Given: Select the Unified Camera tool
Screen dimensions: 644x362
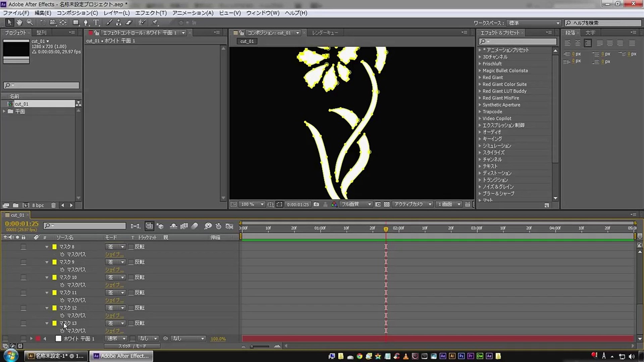Looking at the screenshot, I should tap(53, 22).
